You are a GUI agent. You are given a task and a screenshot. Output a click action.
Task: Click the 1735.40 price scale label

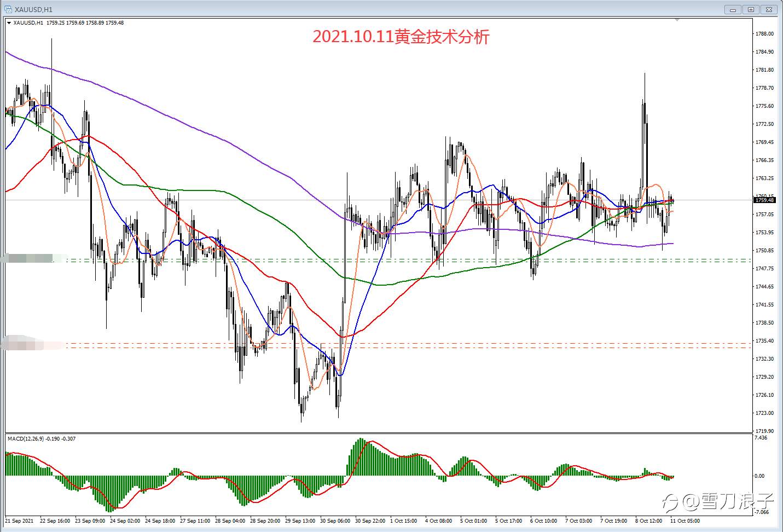click(764, 341)
